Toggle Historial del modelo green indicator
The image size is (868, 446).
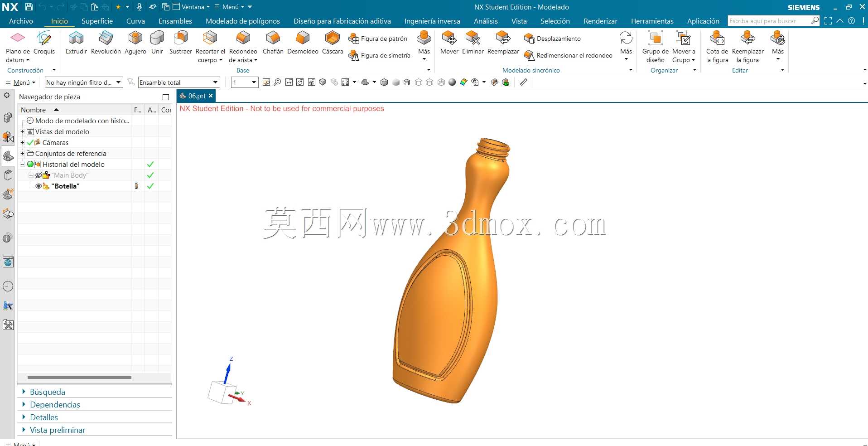[x=30, y=164]
